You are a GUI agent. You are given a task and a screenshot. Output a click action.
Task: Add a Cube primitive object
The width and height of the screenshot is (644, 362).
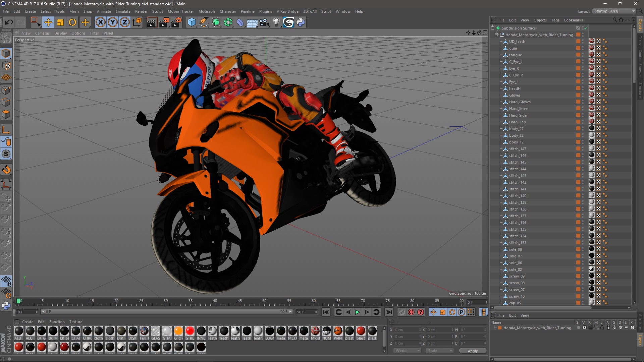click(192, 22)
